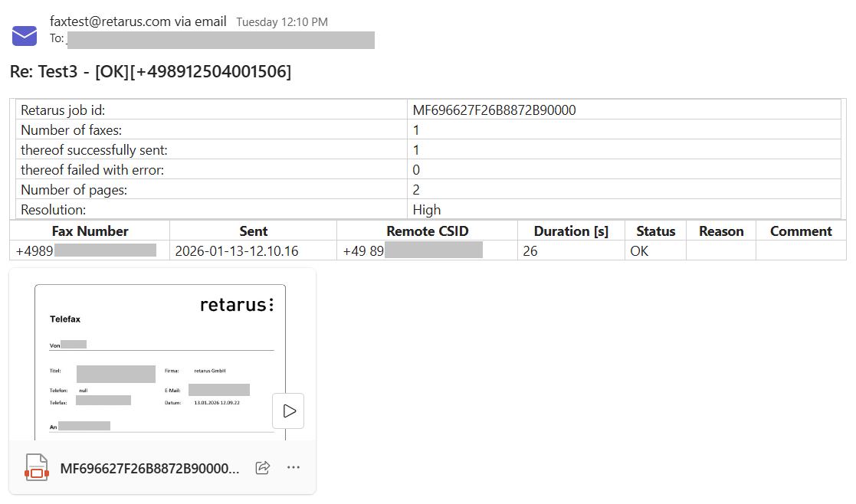Select the Retarus job id value
Image resolution: width=856 pixels, height=504 pixels.
pos(494,110)
